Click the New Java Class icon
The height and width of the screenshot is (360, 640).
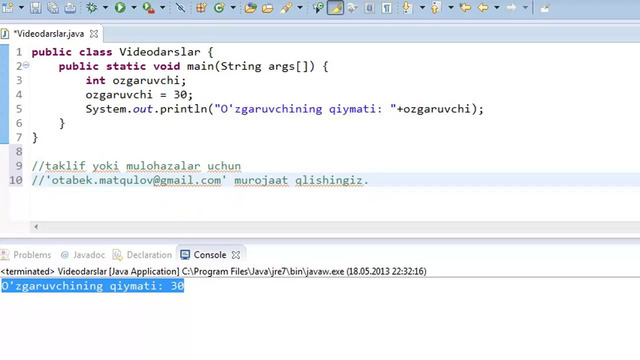tap(219, 7)
